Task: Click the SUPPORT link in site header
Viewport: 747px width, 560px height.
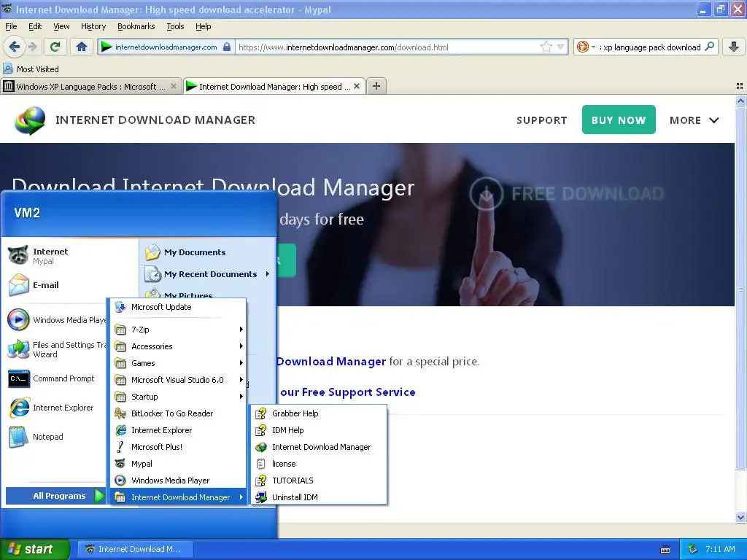Action: click(x=542, y=120)
